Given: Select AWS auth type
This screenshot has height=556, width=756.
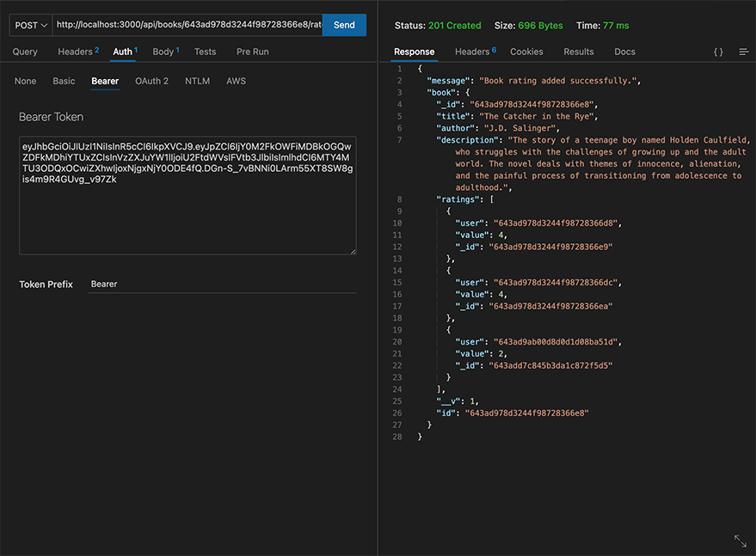Looking at the screenshot, I should coord(237,81).
